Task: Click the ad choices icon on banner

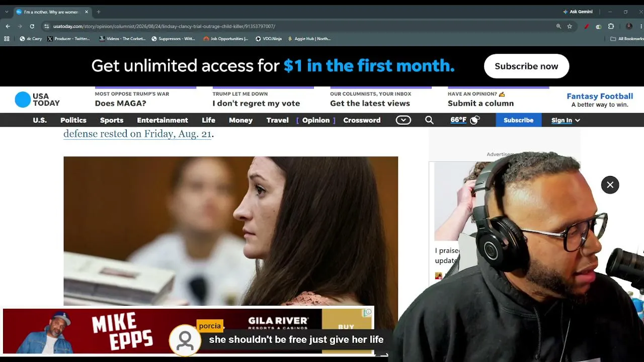Action: (368, 312)
